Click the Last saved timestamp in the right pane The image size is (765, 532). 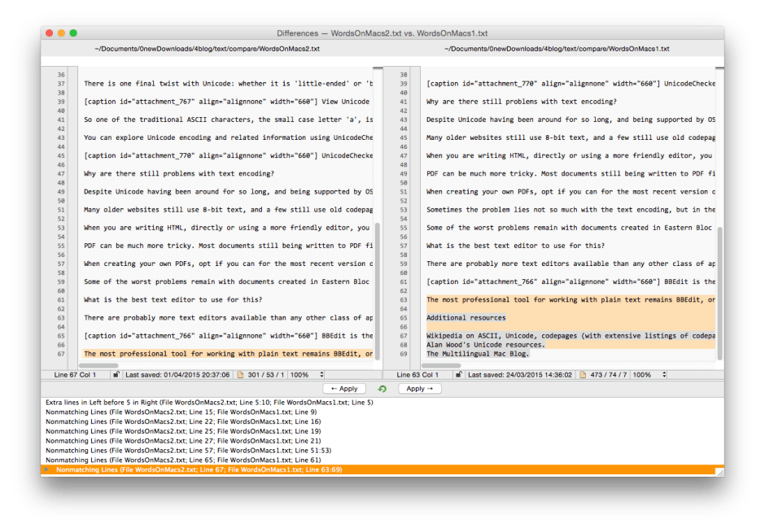pos(521,375)
